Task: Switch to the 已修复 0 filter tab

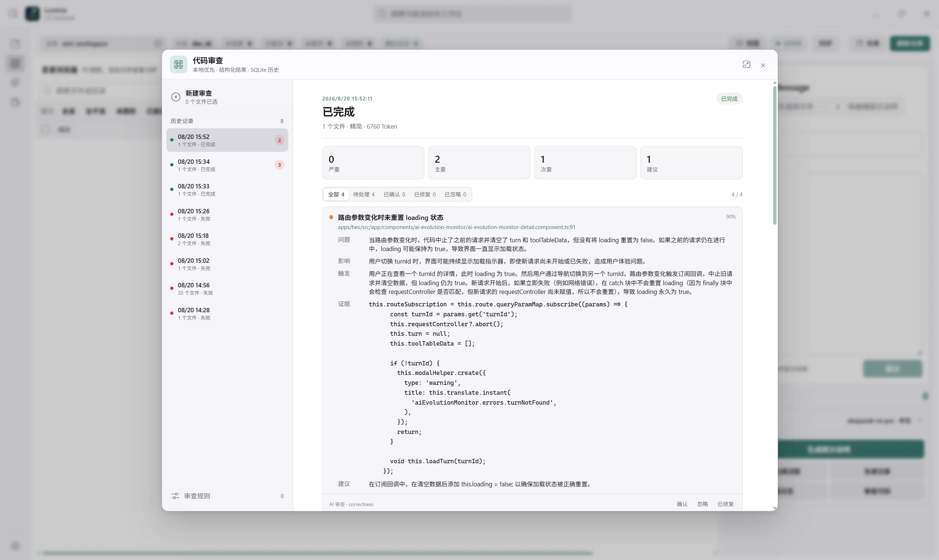Action: 425,194
